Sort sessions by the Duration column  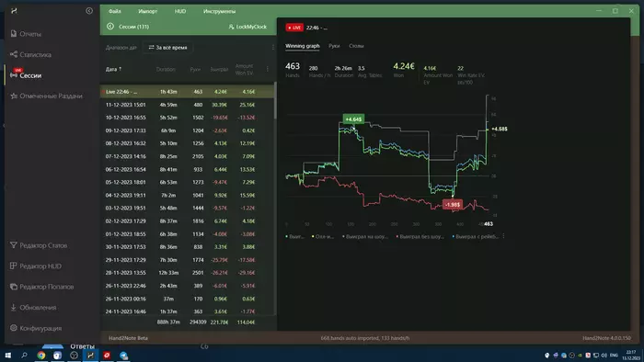click(x=166, y=69)
